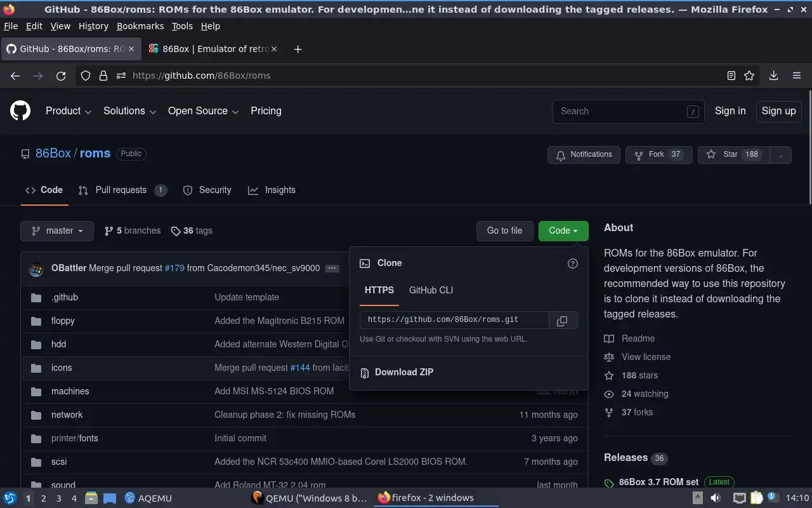Click Firefox reload page button
The image size is (812, 508).
(61, 76)
